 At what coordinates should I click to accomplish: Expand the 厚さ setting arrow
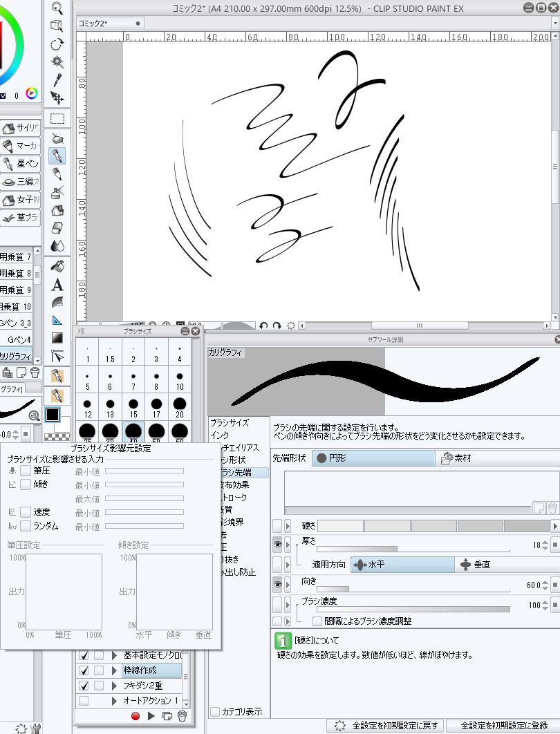(288, 545)
